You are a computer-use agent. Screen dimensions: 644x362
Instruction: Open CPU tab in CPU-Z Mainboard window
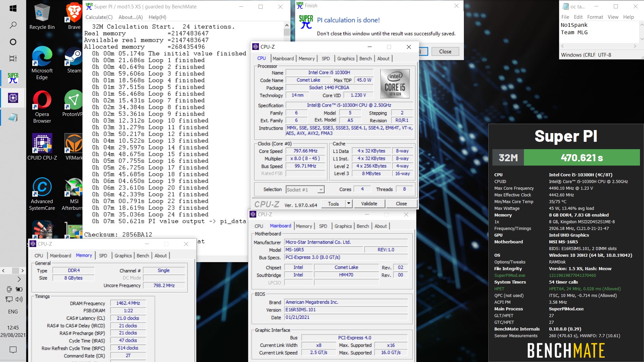[x=259, y=226]
